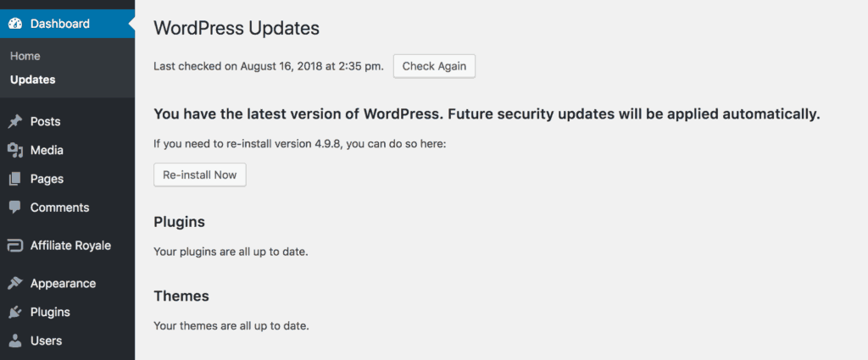Click the Dashboard gauge icon
Screen dimensions: 868x360
click(x=15, y=24)
